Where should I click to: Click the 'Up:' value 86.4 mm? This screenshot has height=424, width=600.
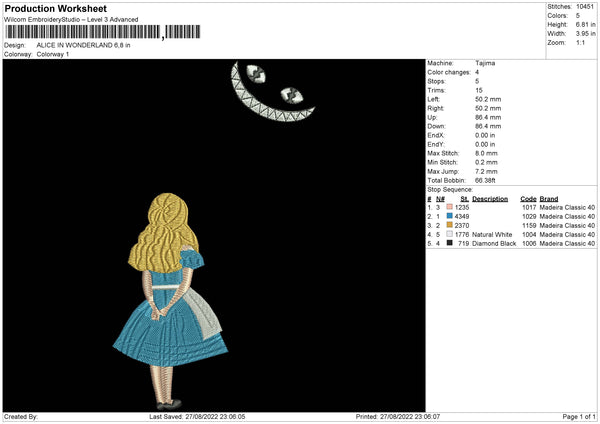(488, 117)
